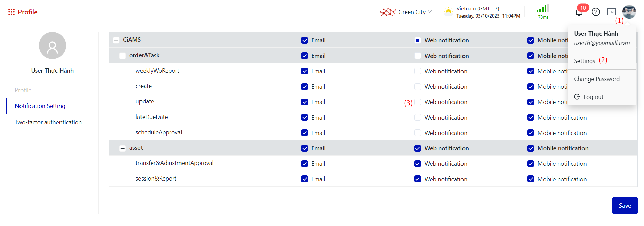Click the notification bell icon

click(x=578, y=13)
